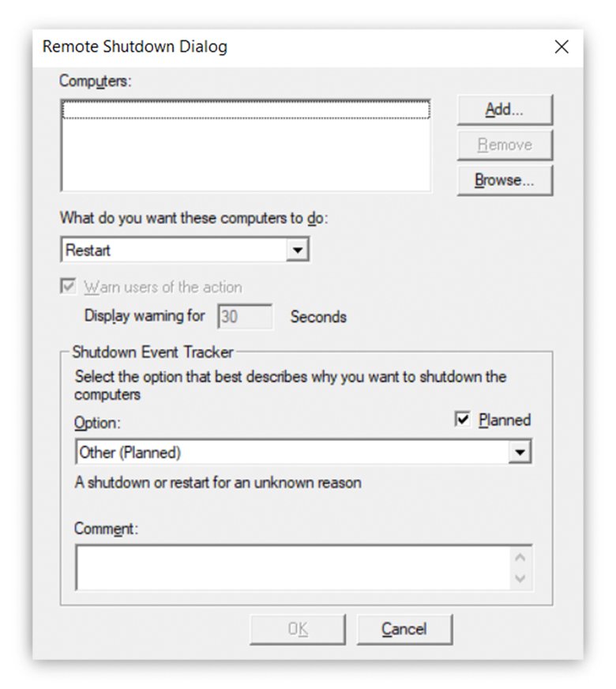Click the Comment box scroll down arrow
The width and height of the screenshot is (616, 689).
coord(520,578)
